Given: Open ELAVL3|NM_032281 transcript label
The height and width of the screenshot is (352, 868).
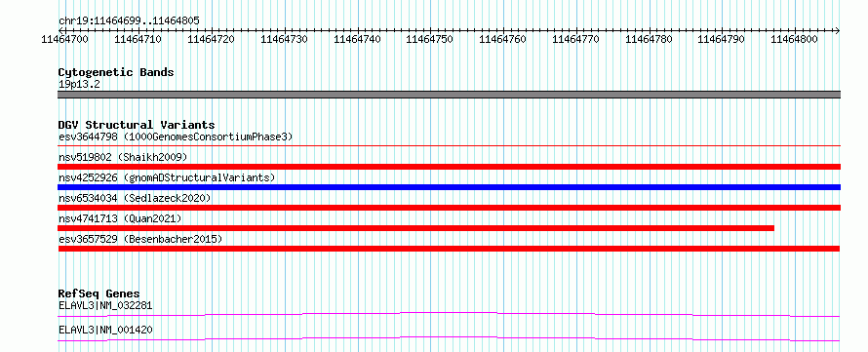Looking at the screenshot, I should point(105,305).
